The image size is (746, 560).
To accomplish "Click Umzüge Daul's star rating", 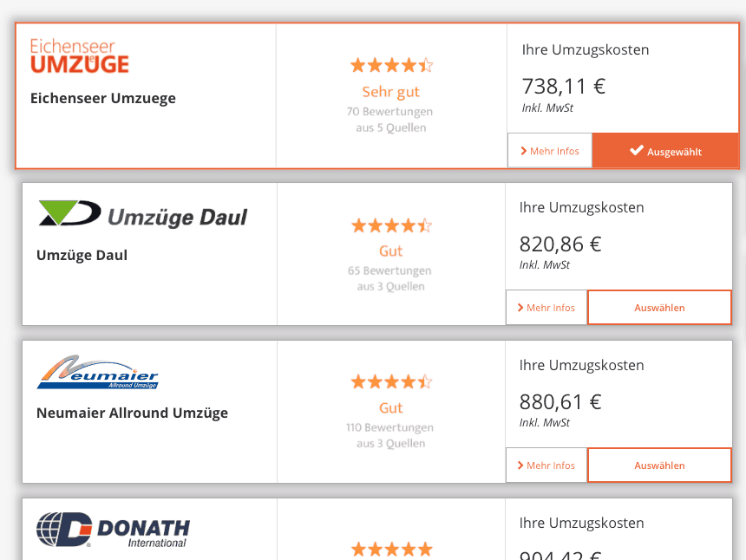I will point(391,226).
